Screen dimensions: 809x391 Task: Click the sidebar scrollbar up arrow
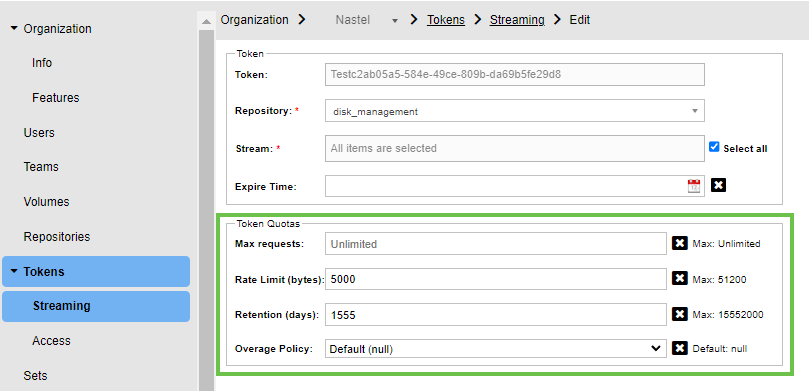tap(206, 21)
